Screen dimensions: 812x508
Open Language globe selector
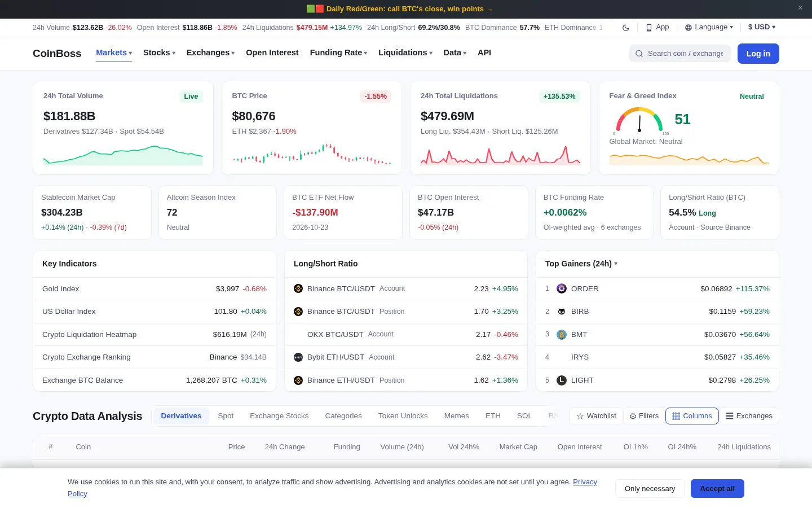709,27
